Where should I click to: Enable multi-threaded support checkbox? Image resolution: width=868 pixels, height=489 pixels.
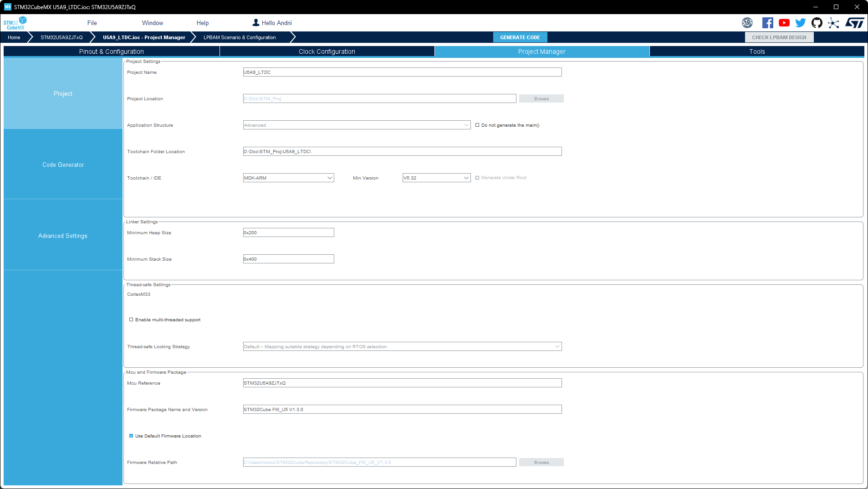click(131, 319)
